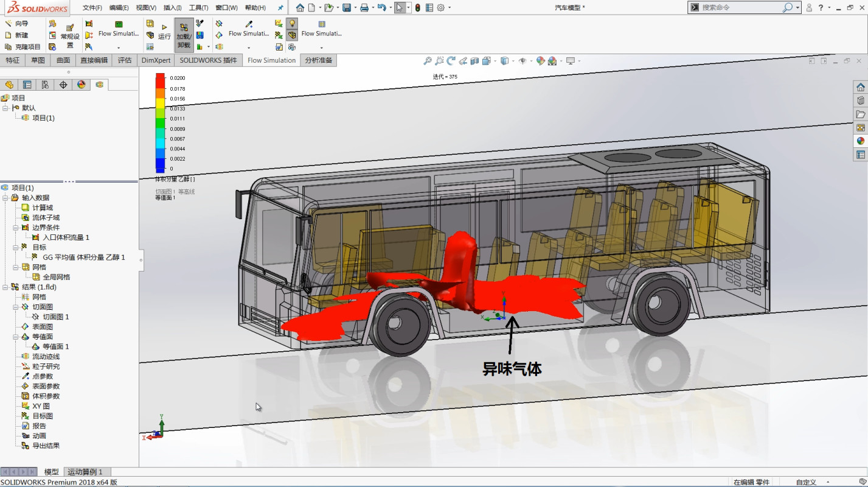Collapse the 结果 (1.fld) tree node
The height and width of the screenshot is (487, 868).
5,287
